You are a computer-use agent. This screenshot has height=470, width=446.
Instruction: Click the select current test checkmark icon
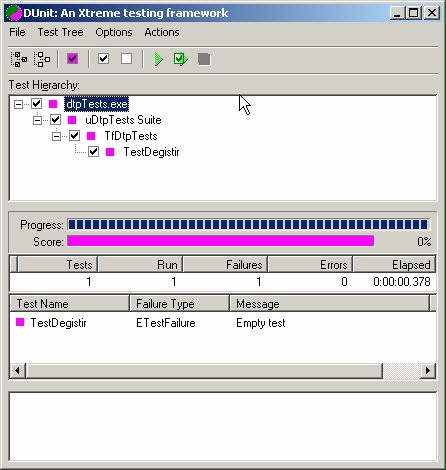103,59
